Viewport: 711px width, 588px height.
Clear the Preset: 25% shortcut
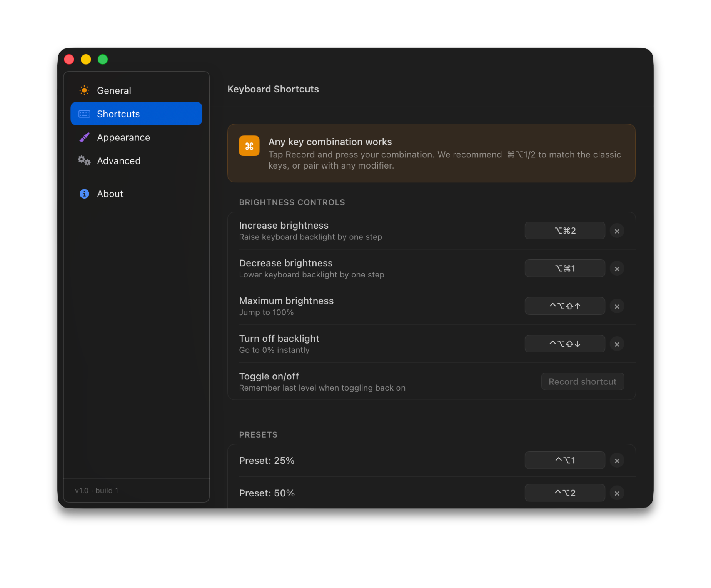[617, 461]
